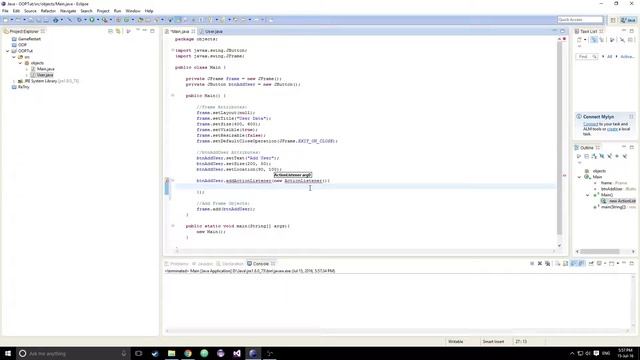Open Run button dropdown arrow
The width and height of the screenshot is (640, 360).
point(98,20)
